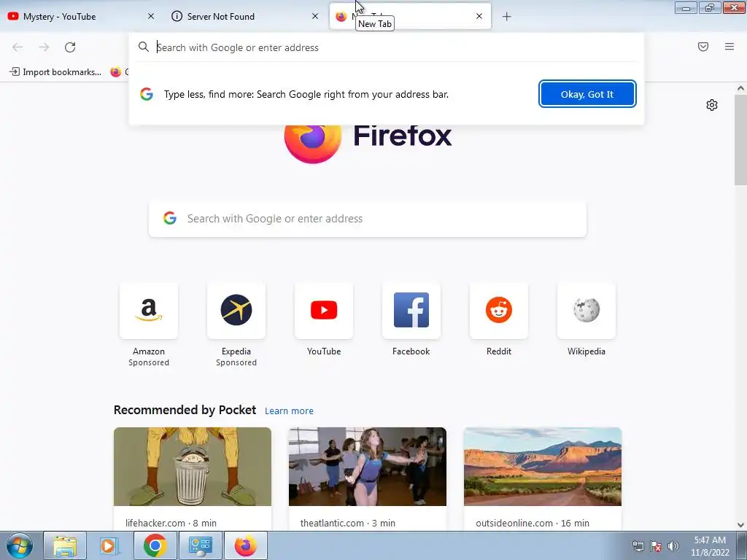
Task: Dismiss tip with Okay, Got It
Action: point(587,94)
